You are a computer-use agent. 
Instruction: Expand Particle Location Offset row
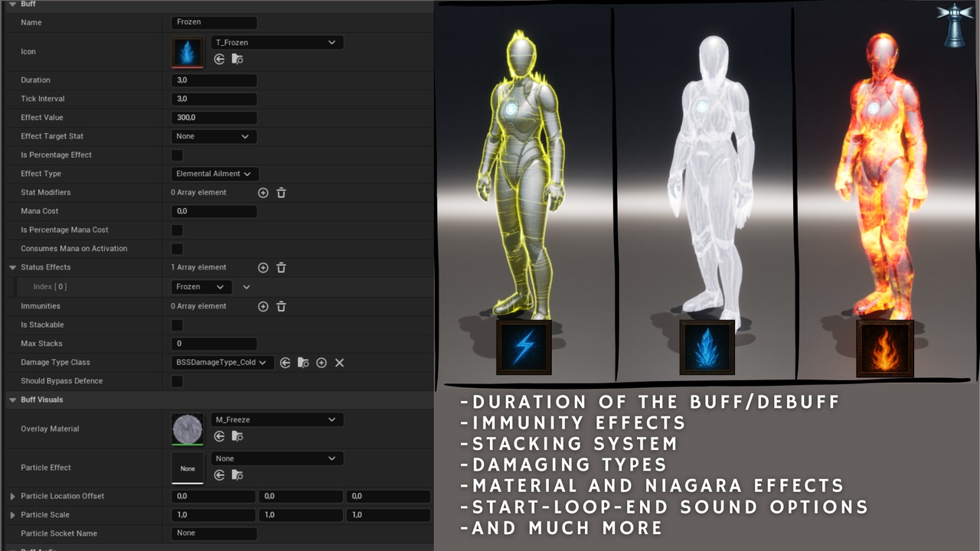click(12, 497)
